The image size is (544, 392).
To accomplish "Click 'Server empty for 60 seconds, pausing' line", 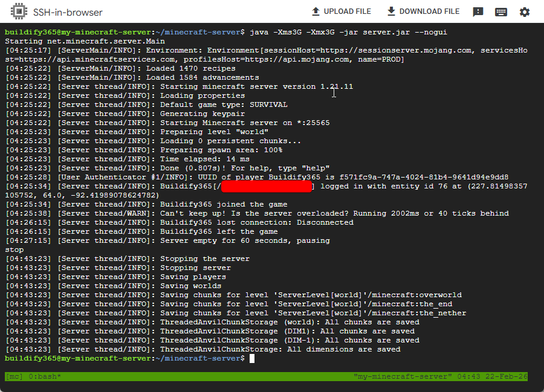I will point(167,240).
